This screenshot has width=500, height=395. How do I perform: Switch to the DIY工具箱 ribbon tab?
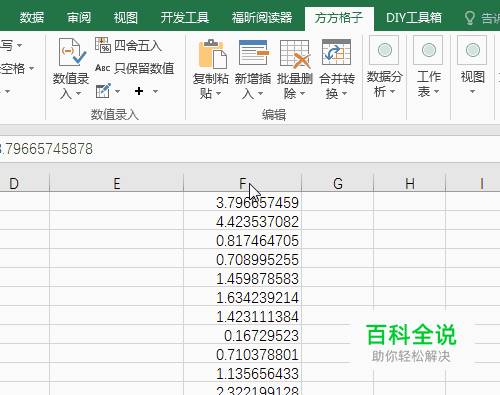(x=414, y=18)
